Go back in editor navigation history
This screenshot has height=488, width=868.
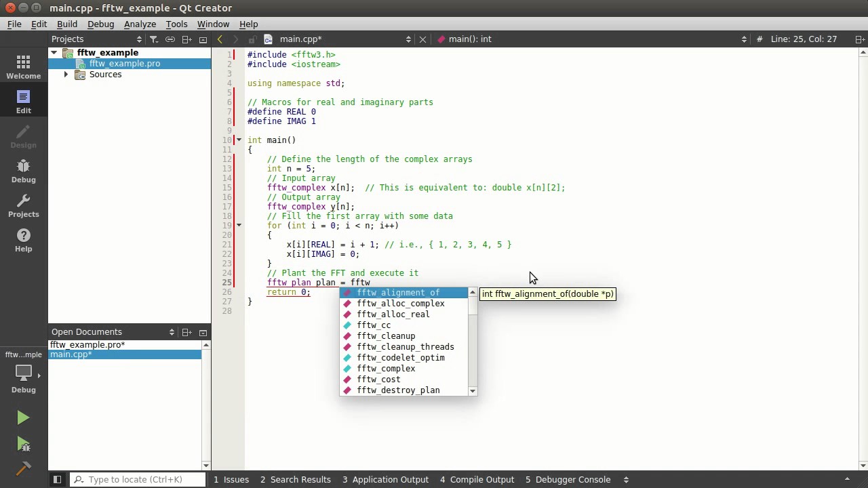[x=220, y=39]
